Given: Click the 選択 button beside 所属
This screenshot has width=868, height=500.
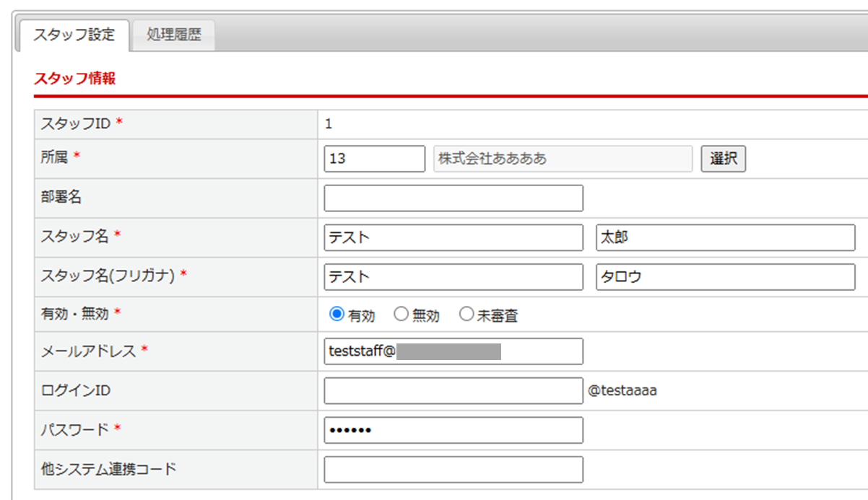Looking at the screenshot, I should pyautogui.click(x=723, y=159).
